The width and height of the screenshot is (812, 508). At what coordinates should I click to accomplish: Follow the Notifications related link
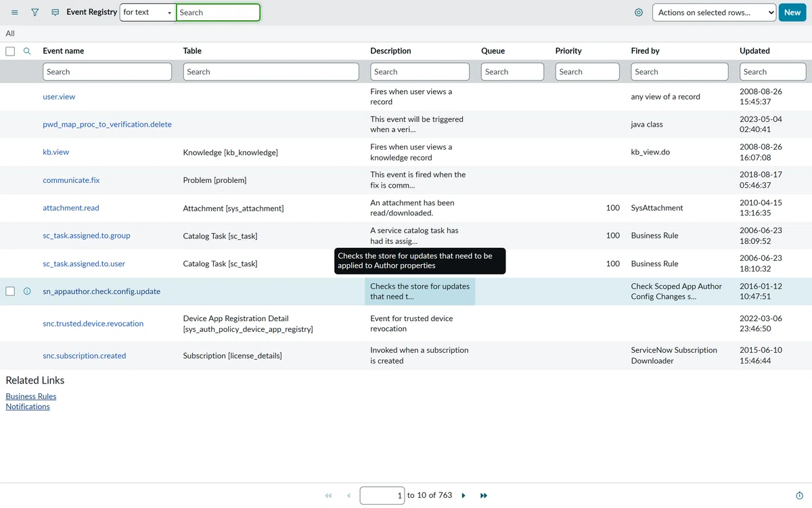coord(28,406)
